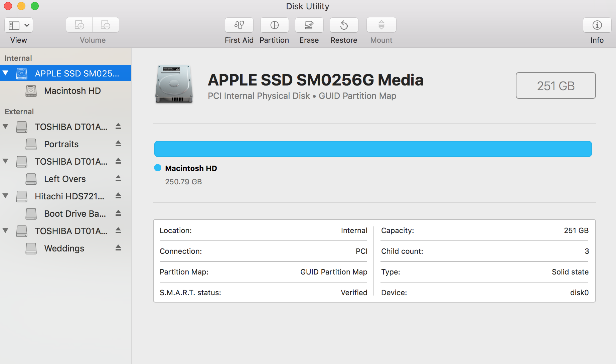
Task: Click the Connection PCI value
Action: point(361,251)
